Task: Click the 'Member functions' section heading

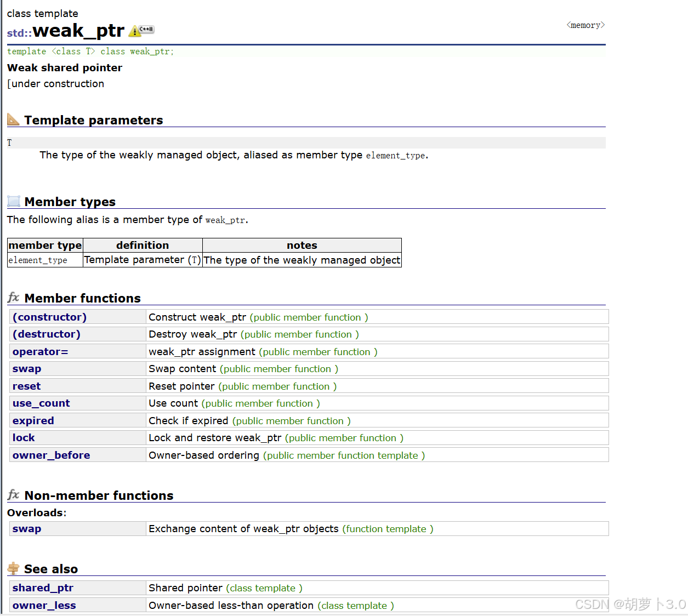Action: [83, 298]
